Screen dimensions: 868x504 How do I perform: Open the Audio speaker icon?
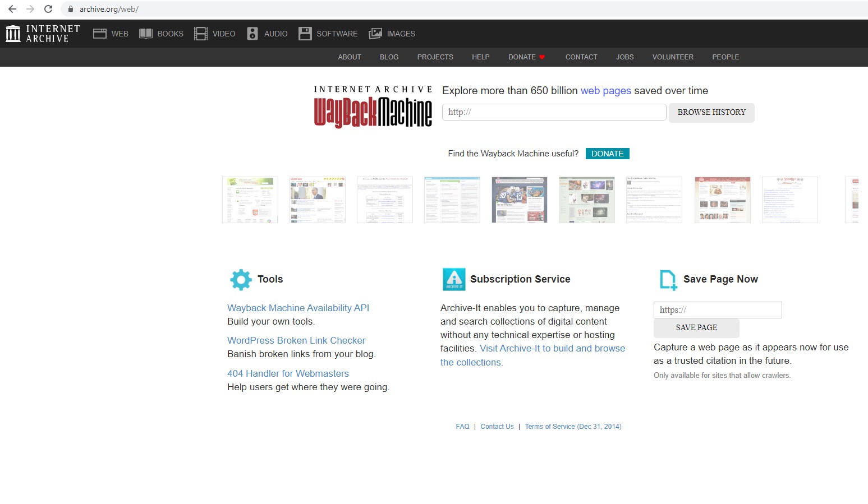(x=252, y=34)
